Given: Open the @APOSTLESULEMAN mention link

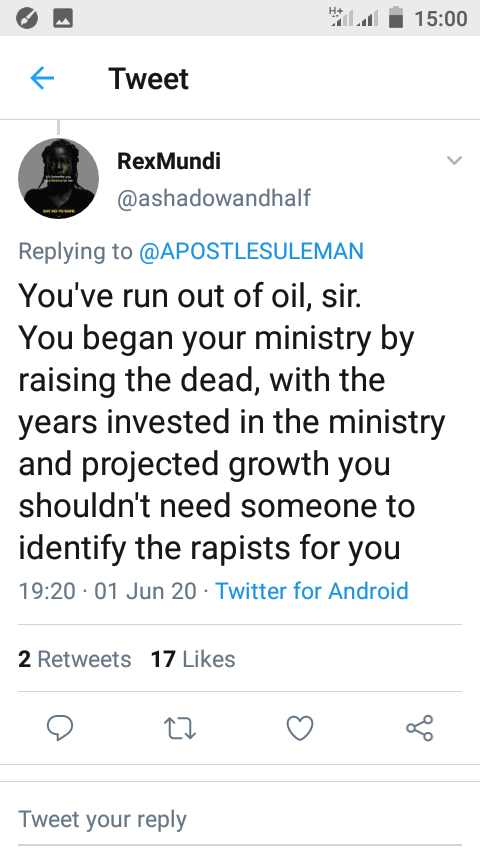Looking at the screenshot, I should point(251,251).
